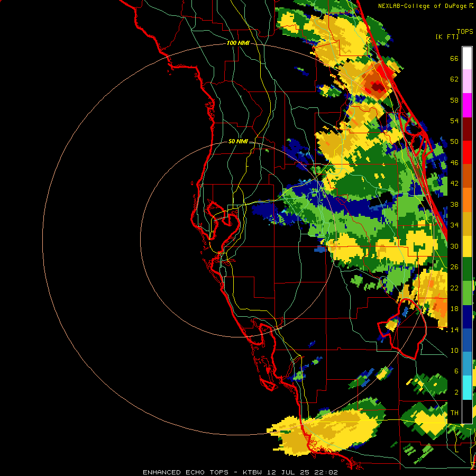The image size is (476, 476).
Task: Click the [K FT] units label
Action: click(x=447, y=36)
